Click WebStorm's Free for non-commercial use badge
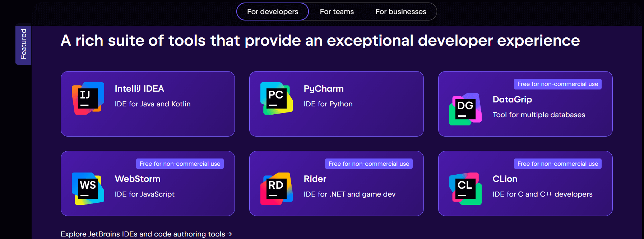 pos(180,164)
